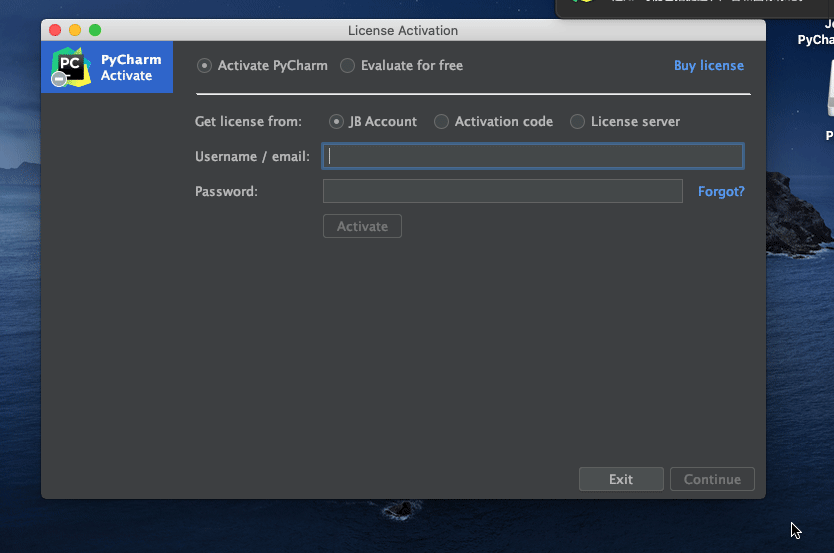Click the PyCharm PC logo icon
Screen dimensions: 834x553
coord(71,67)
